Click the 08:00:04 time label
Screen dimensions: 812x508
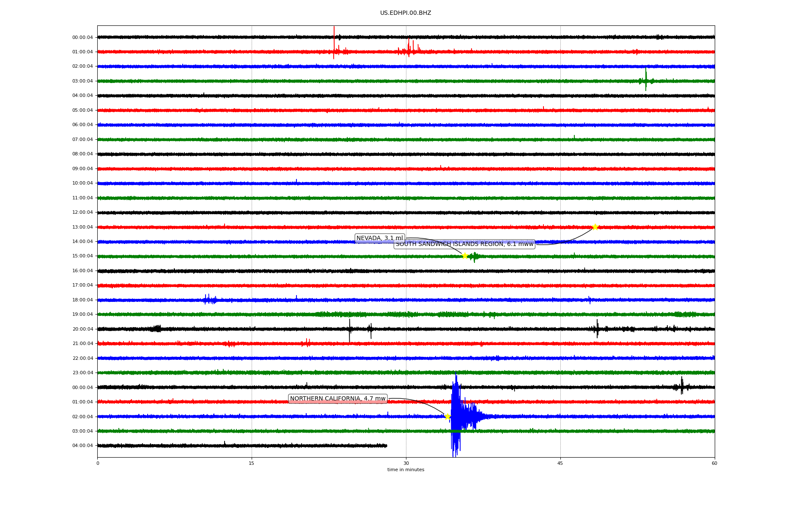[82, 154]
